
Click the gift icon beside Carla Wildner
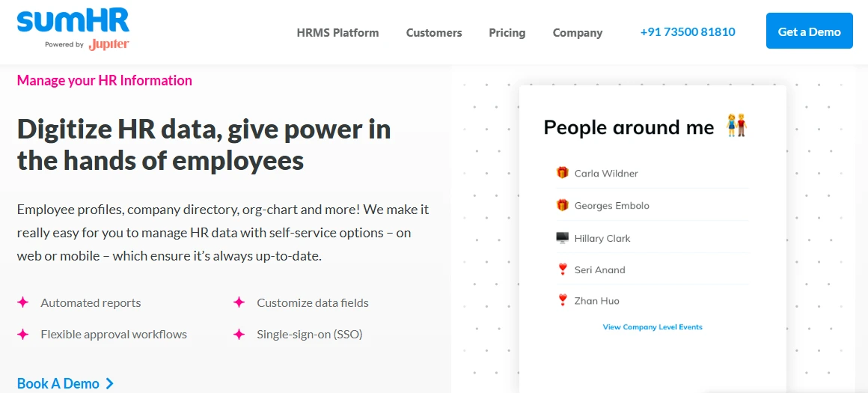563,173
